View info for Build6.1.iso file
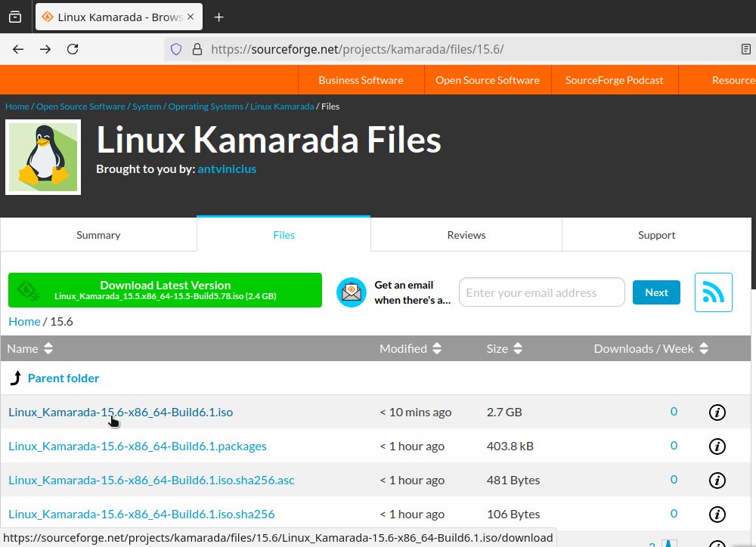Image resolution: width=756 pixels, height=547 pixels. click(717, 413)
